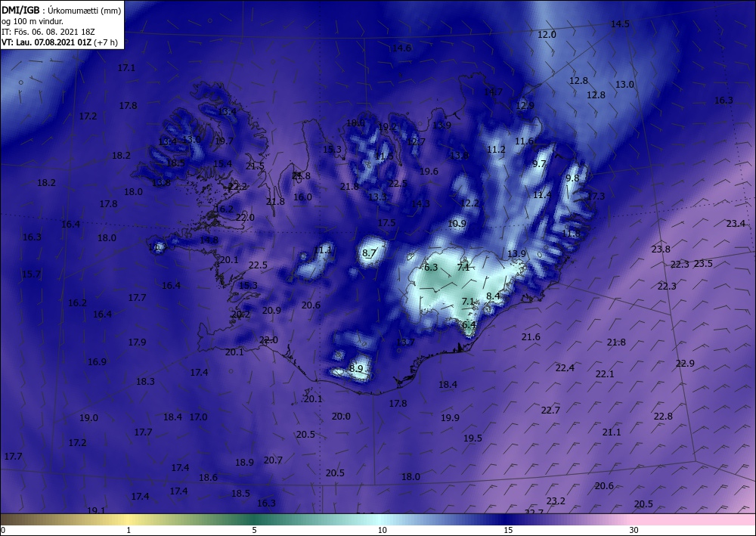Select the 23.2 value label
Image resolution: width=756 pixels, height=536 pixels.
(x=556, y=500)
